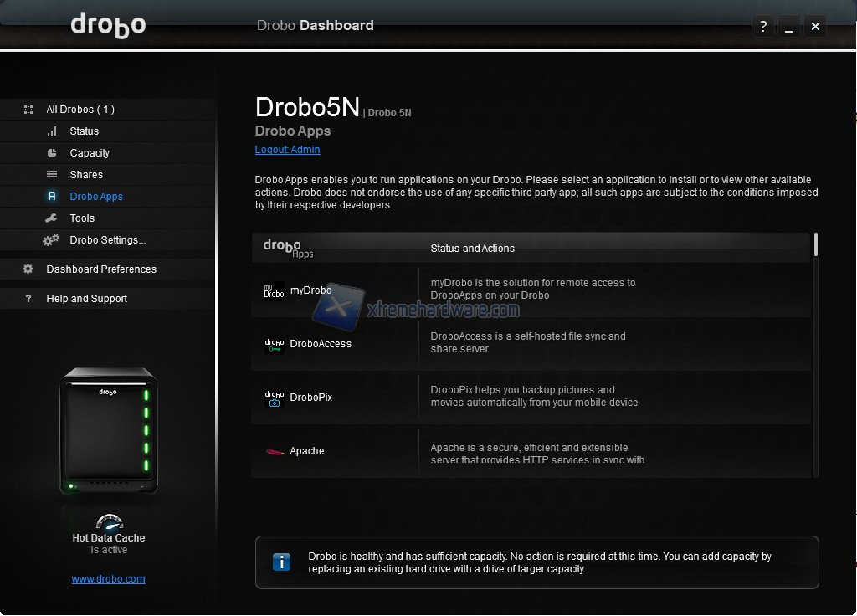Click the Tools wrench icon
This screenshot has width=857, height=616.
click(52, 218)
